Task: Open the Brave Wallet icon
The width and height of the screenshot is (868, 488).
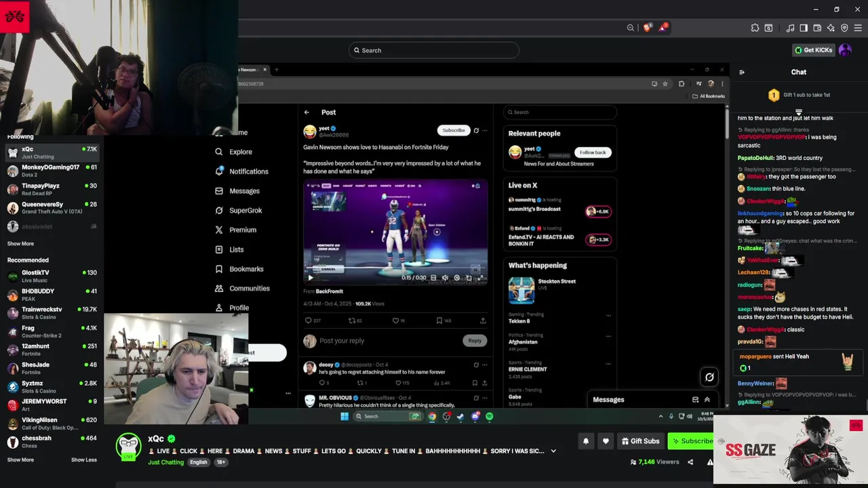Action: 817,28
